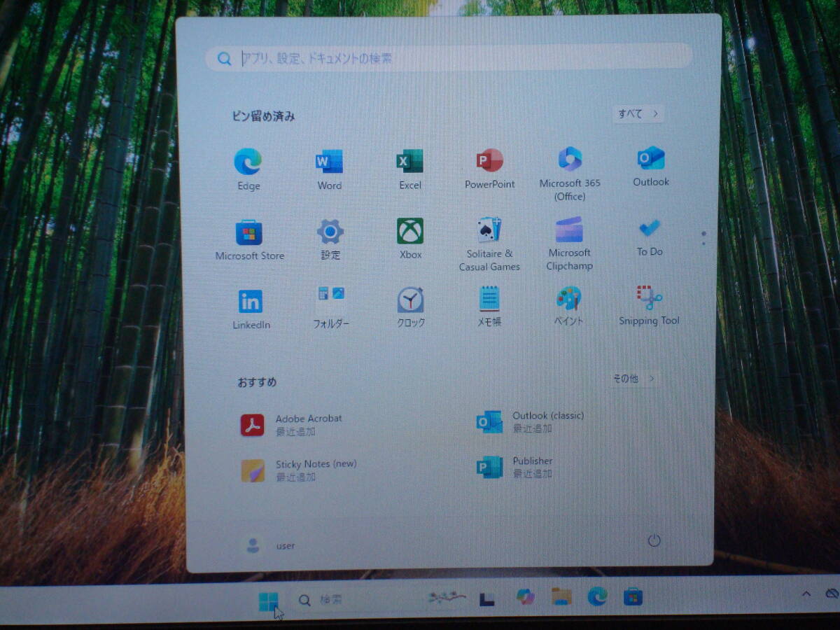Open Microsoft Store pinned tile
This screenshot has width=840, height=630.
point(249,239)
